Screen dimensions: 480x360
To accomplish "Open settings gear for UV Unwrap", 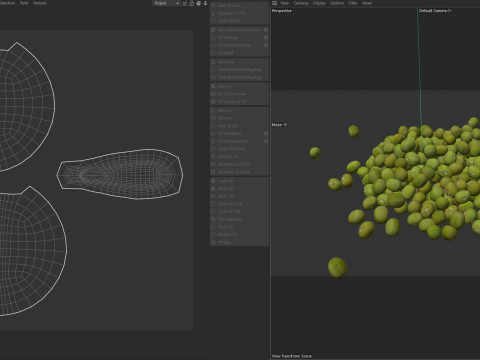I will 266,38.
